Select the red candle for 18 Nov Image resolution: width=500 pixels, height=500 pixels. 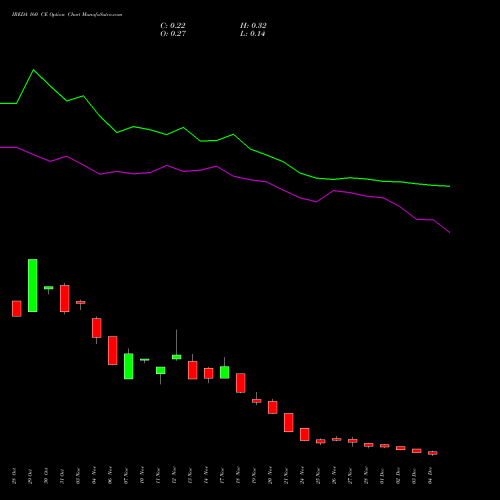tap(241, 383)
